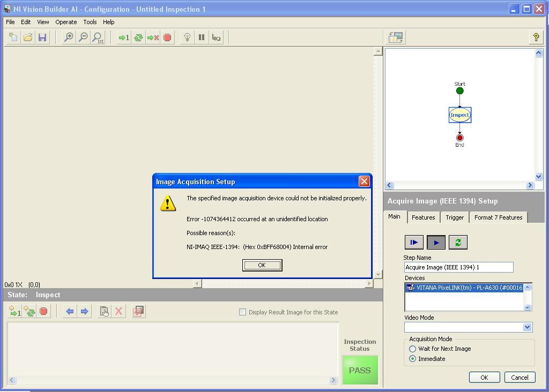Image resolution: width=549 pixels, height=392 pixels.
Task: Move step left with blue arrow
Action: click(x=70, y=311)
